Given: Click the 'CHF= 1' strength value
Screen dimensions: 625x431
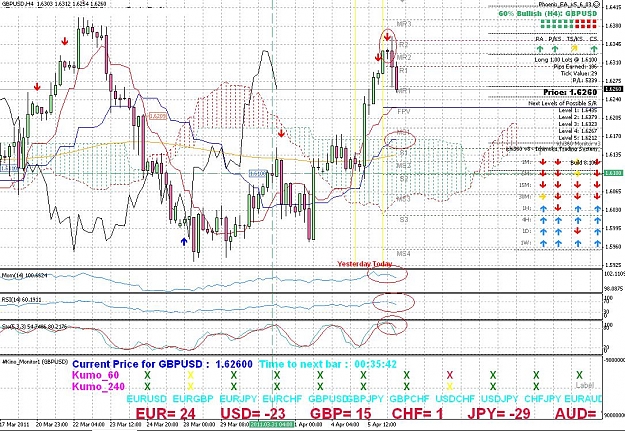Looking at the screenshot, I should (x=417, y=413).
